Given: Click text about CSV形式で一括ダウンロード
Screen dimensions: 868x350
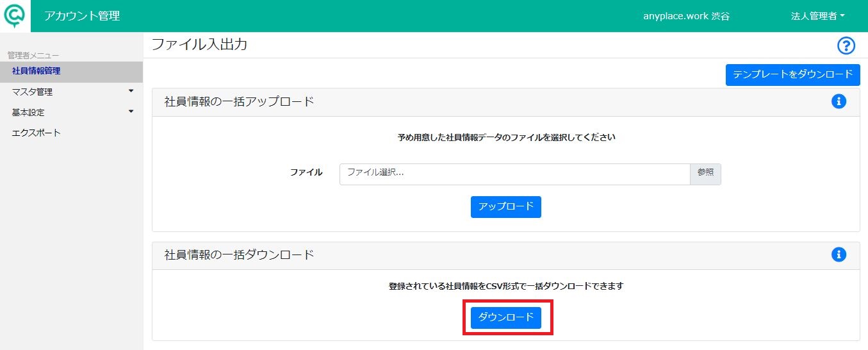Looking at the screenshot, I should (x=506, y=286).
